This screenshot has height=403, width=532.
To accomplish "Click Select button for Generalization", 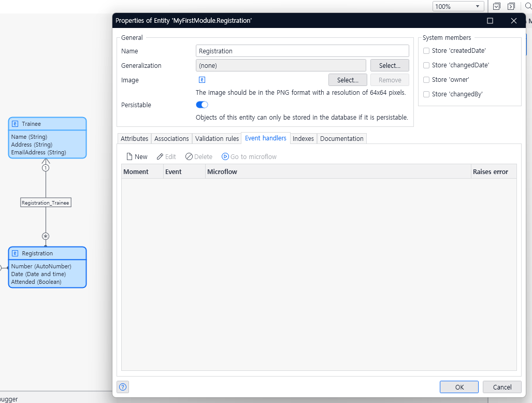I will tap(390, 65).
